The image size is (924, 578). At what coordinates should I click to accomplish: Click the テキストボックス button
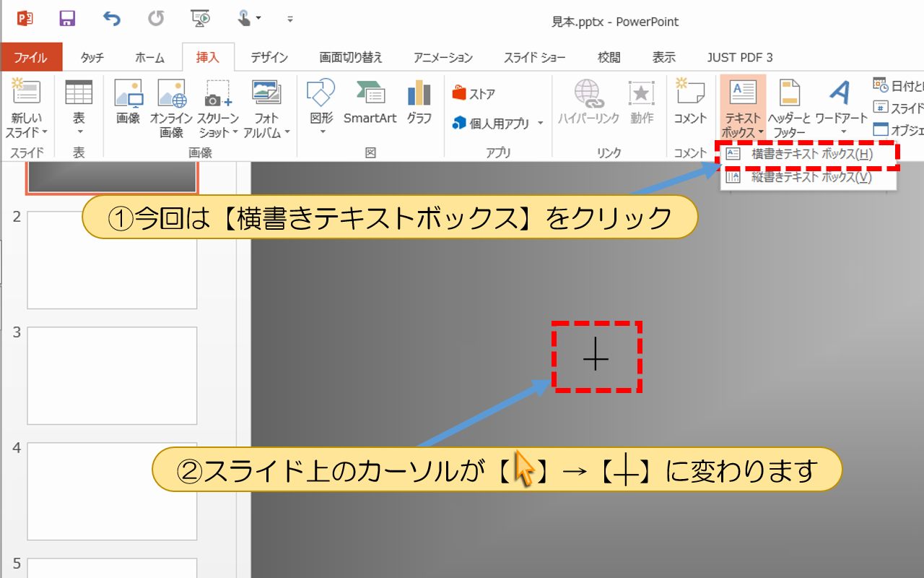coord(743,108)
